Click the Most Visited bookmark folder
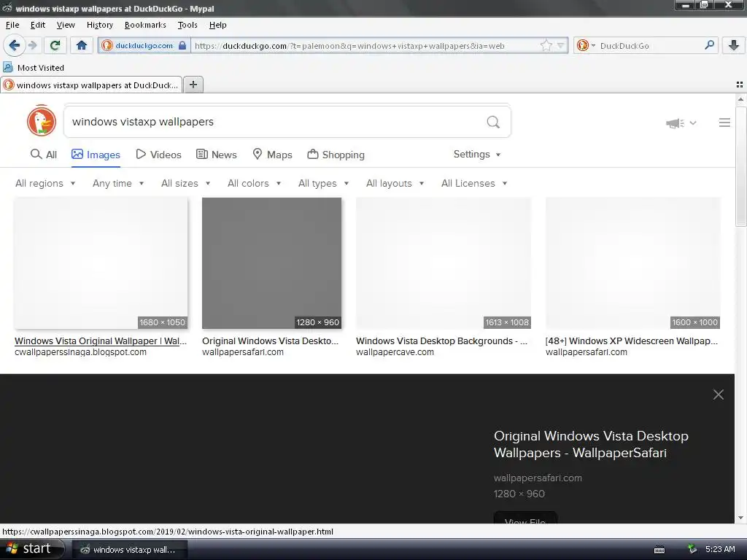Screen dimensions: 747x560 click(x=34, y=67)
